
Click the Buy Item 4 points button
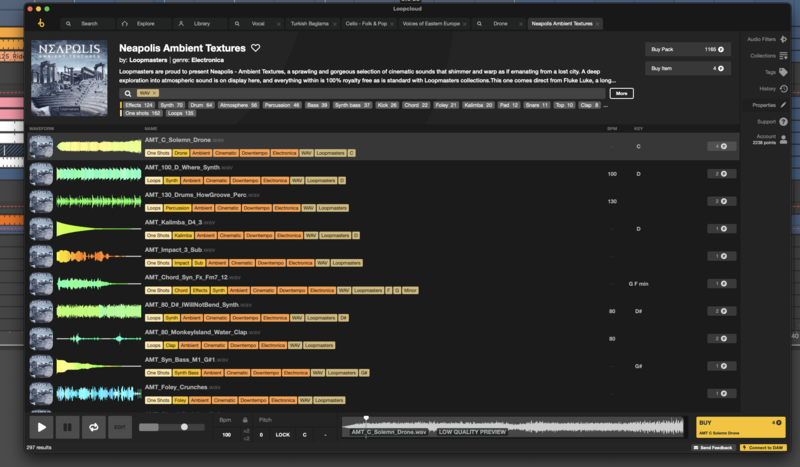tap(687, 68)
